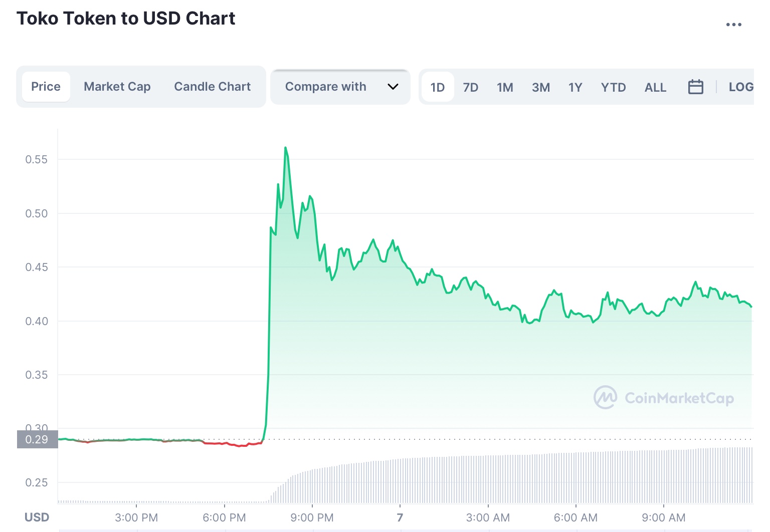Image resolution: width=770 pixels, height=532 pixels.
Task: Expand the Compare with chevron arrow
Action: pos(393,87)
